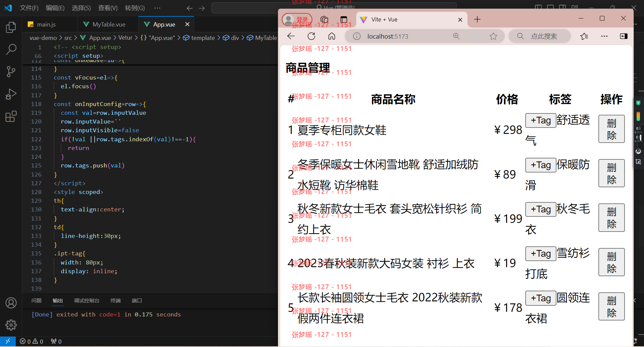Open the browser workspaces icon
This screenshot has width=644, height=347.
[x=324, y=19]
